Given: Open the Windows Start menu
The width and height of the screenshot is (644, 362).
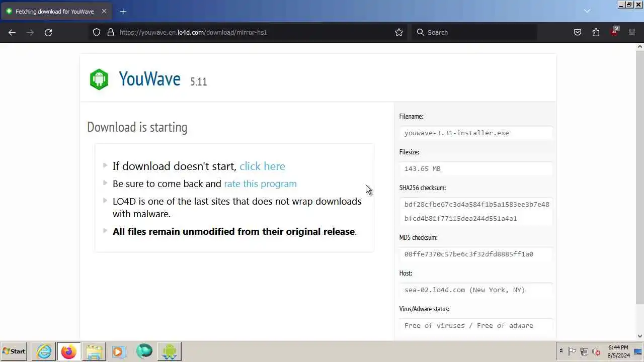Looking at the screenshot, I should [x=14, y=351].
